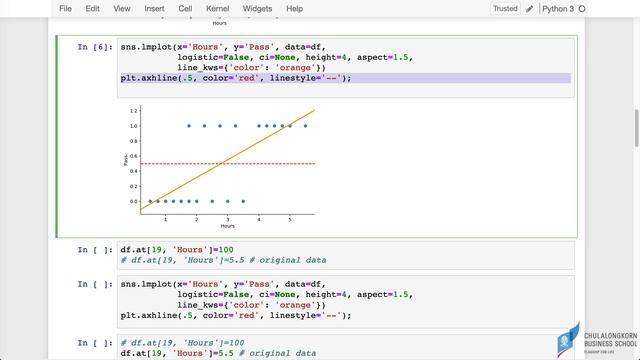Open the View menu
Image resolution: width=640 pixels, height=360 pixels.
coord(122,9)
